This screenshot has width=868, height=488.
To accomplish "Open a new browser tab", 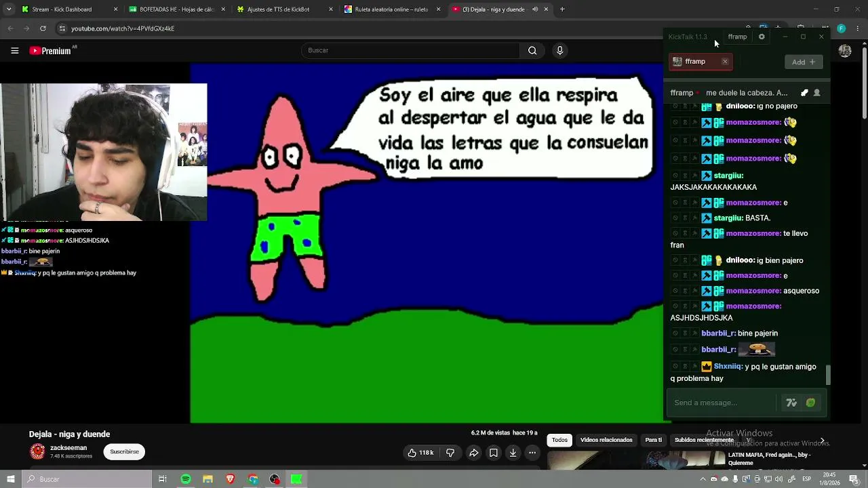I will point(562,9).
